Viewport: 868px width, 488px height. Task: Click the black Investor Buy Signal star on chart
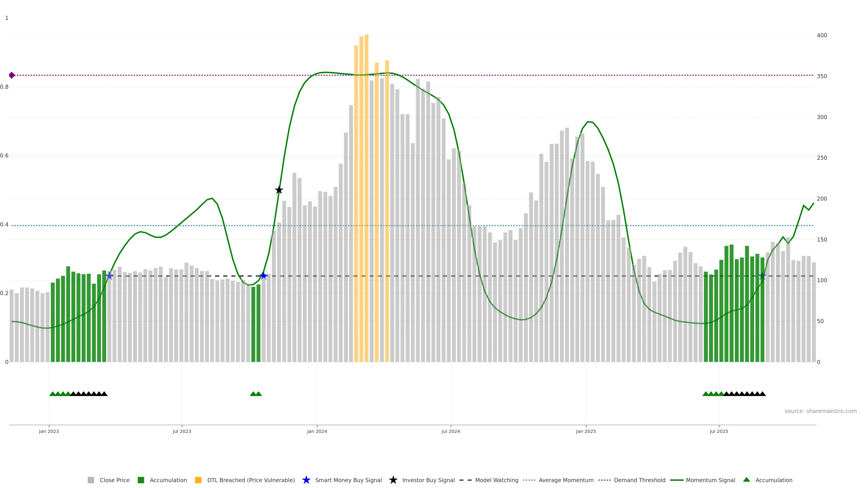pyautogui.click(x=279, y=190)
